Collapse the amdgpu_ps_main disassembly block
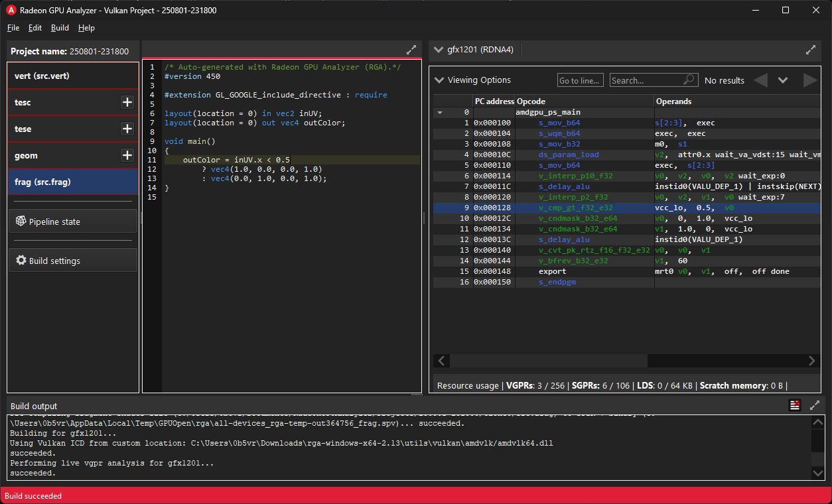This screenshot has height=504, width=832. (440, 113)
